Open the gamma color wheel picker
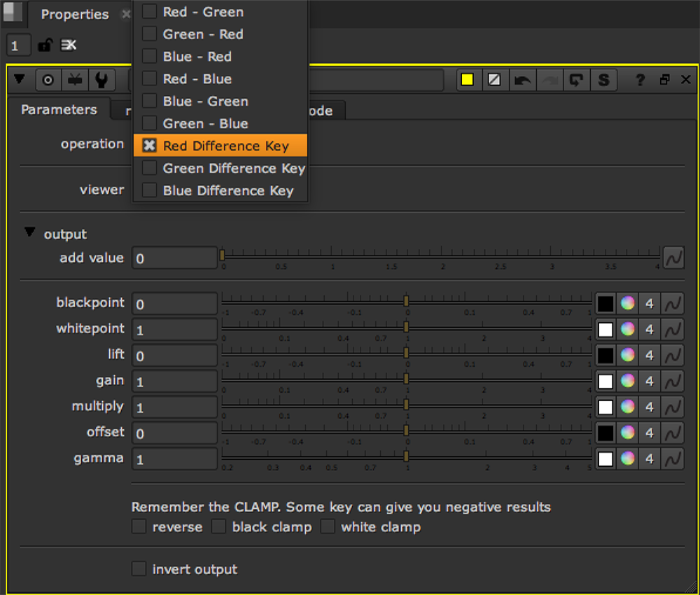Viewport: 700px width, 595px height. (x=628, y=458)
